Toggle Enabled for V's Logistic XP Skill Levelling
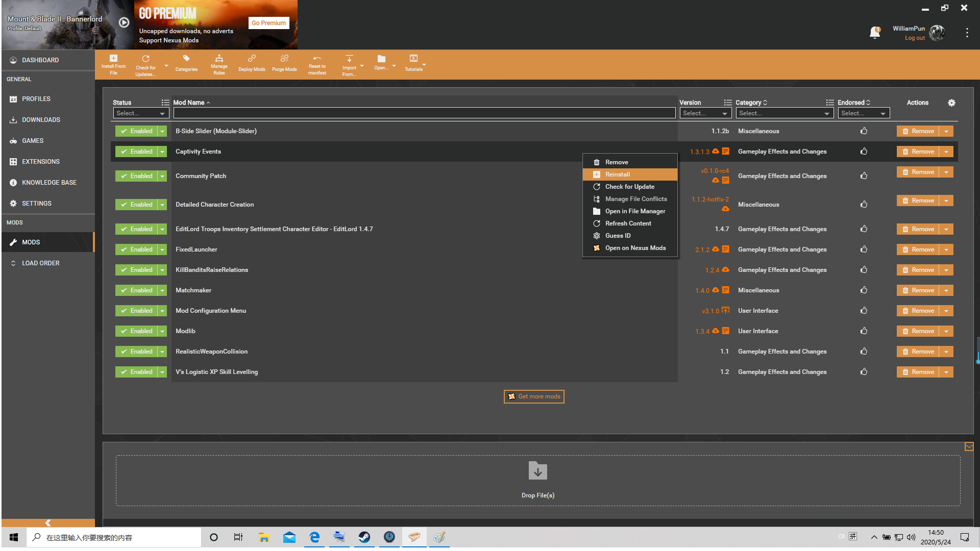The image size is (980, 551). coord(136,372)
